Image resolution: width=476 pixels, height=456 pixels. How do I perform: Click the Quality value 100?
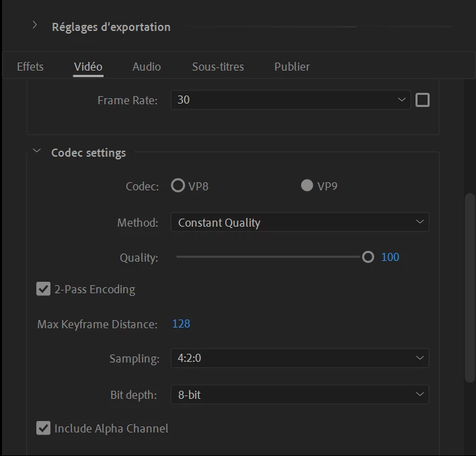(x=390, y=257)
